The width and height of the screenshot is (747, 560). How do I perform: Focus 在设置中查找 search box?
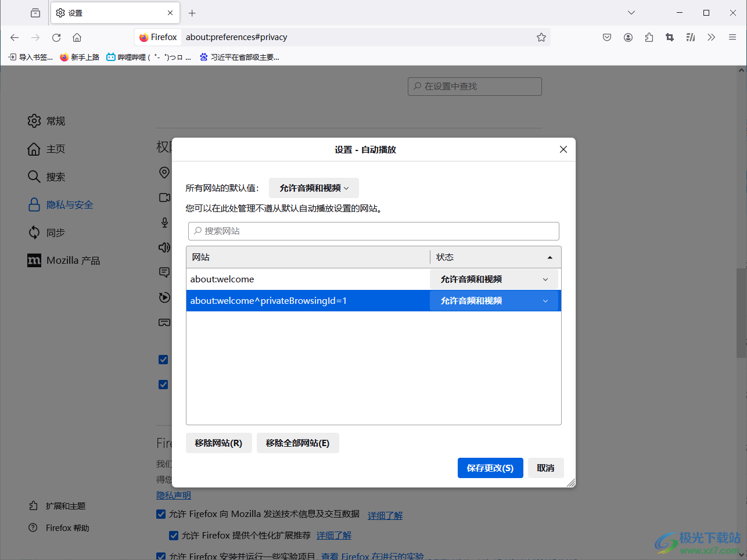coord(475,87)
